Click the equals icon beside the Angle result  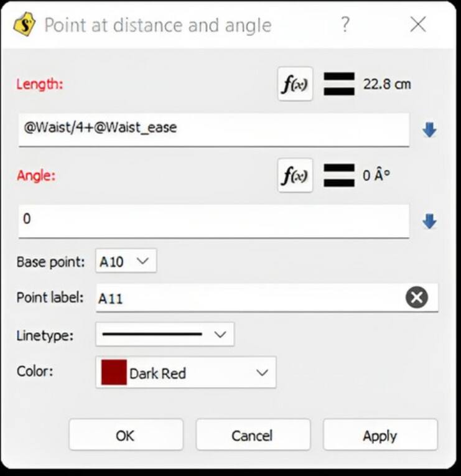(339, 175)
